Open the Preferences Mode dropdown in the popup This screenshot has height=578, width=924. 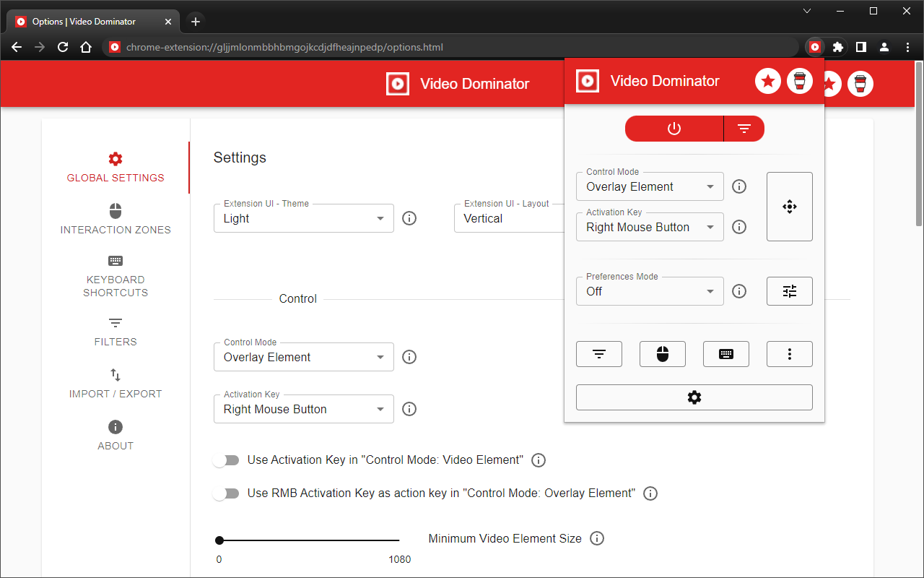coord(650,291)
